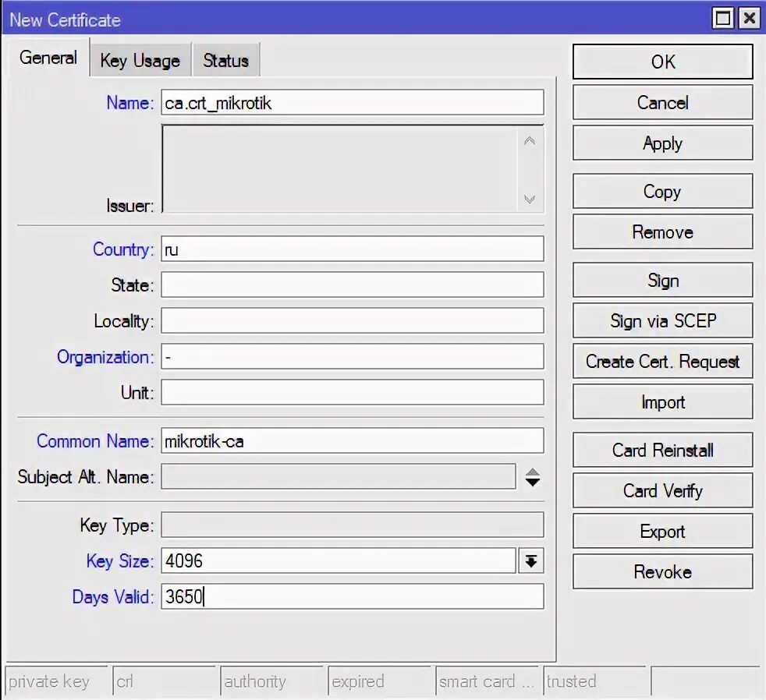Image resolution: width=766 pixels, height=700 pixels.
Task: Click the Common Name field mikrotik-ca
Action: pos(353,440)
